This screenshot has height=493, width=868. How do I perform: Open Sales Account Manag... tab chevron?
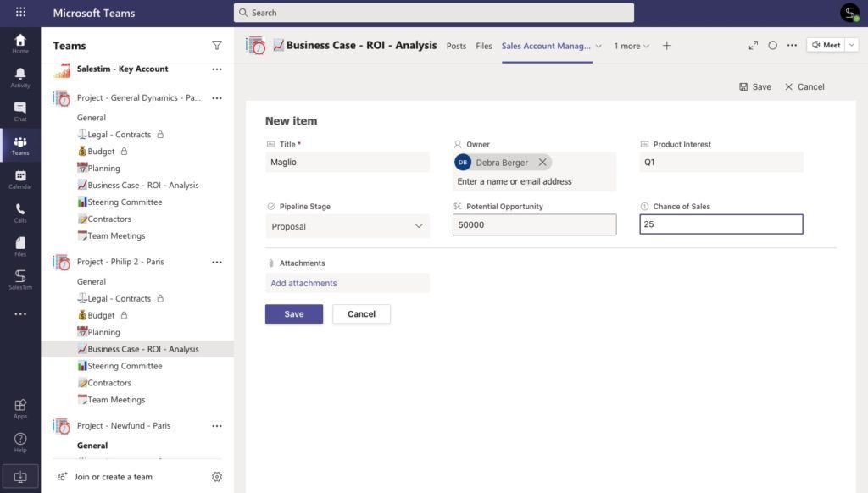click(x=598, y=46)
